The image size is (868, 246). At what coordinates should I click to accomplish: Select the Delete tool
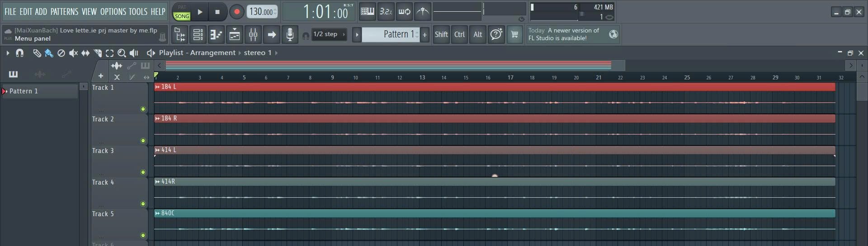point(61,53)
